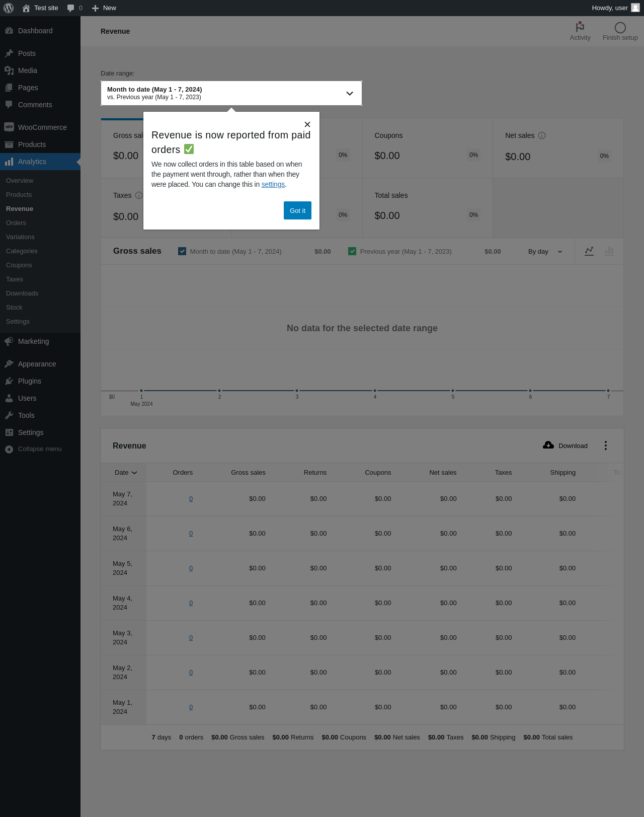
Task: Select the Net sales summary card
Action: (558, 148)
